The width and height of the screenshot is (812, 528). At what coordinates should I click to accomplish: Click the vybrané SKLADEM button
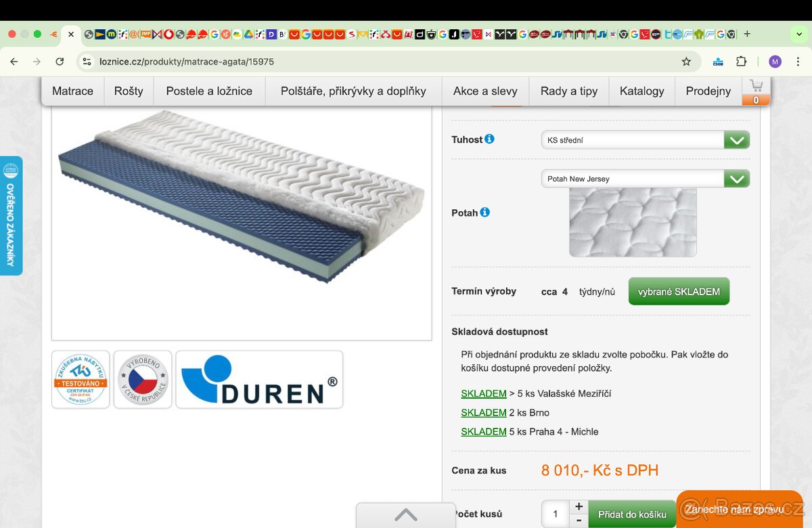tap(679, 291)
